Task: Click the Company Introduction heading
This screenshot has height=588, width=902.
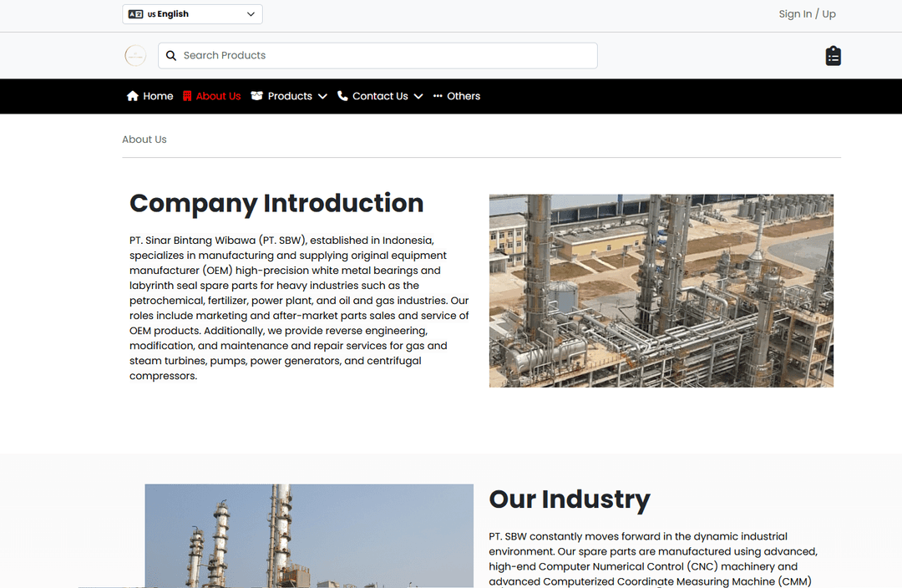Action: (x=276, y=203)
